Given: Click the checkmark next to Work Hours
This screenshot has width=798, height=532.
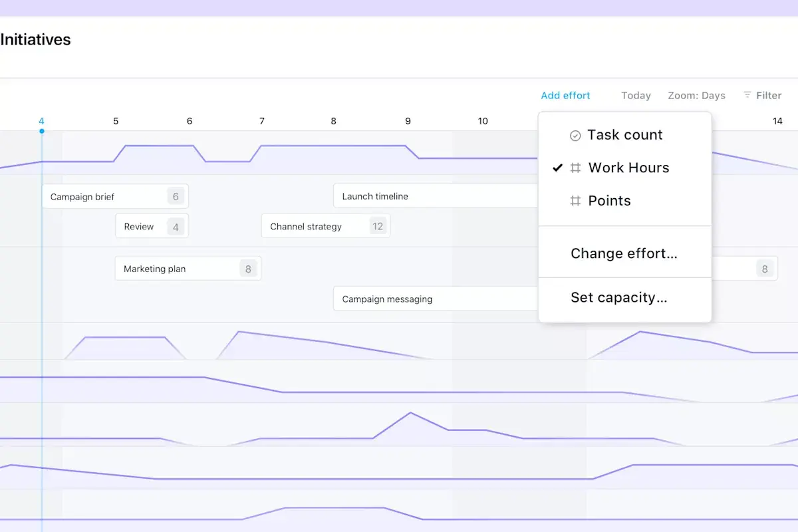Looking at the screenshot, I should coord(557,168).
